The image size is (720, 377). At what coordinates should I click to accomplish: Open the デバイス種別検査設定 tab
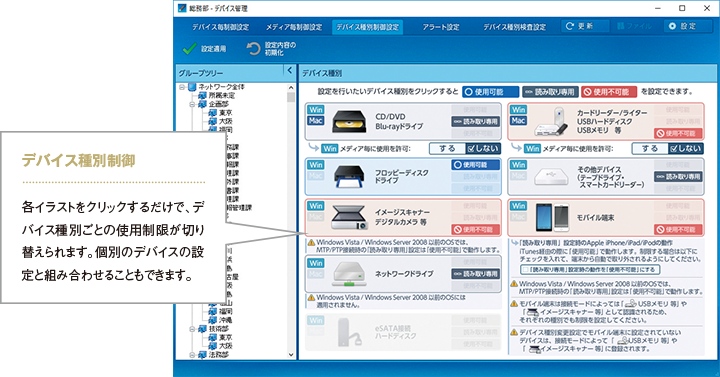coord(515,27)
